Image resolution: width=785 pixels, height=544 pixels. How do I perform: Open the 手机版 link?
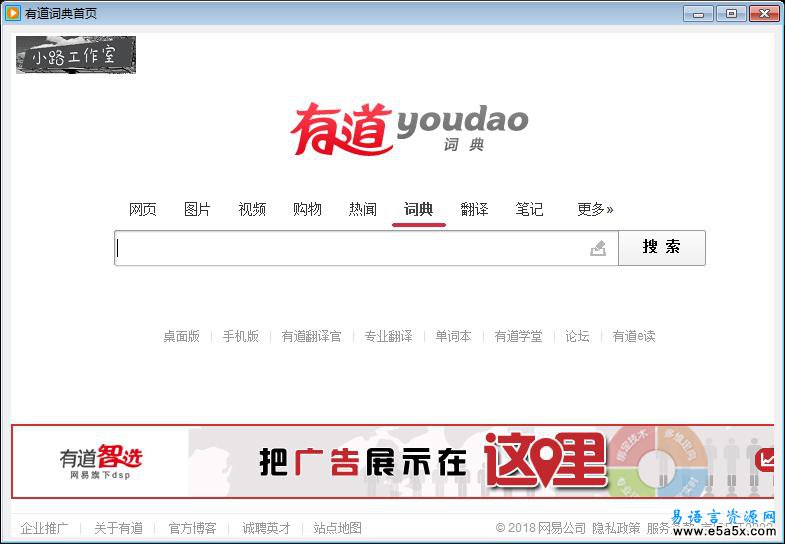[x=240, y=336]
